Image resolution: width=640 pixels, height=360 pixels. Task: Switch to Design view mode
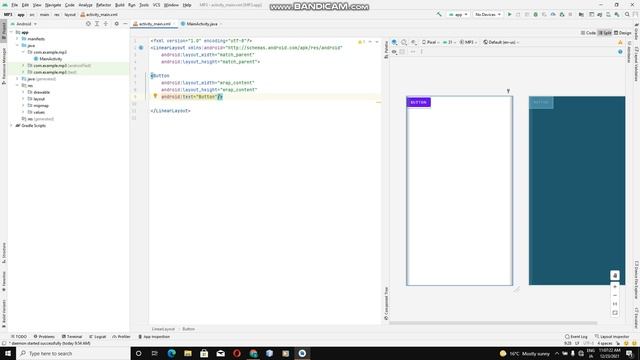point(622,33)
